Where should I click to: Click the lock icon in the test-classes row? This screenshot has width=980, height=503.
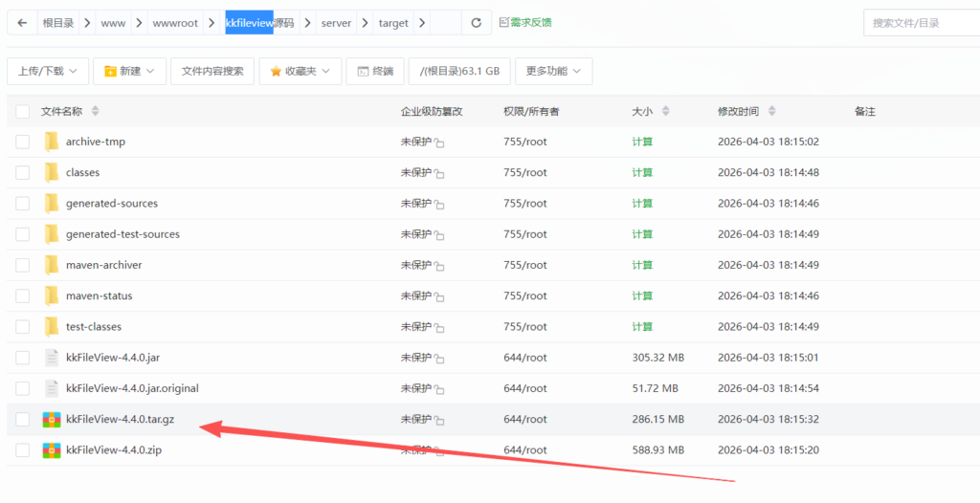pyautogui.click(x=439, y=328)
